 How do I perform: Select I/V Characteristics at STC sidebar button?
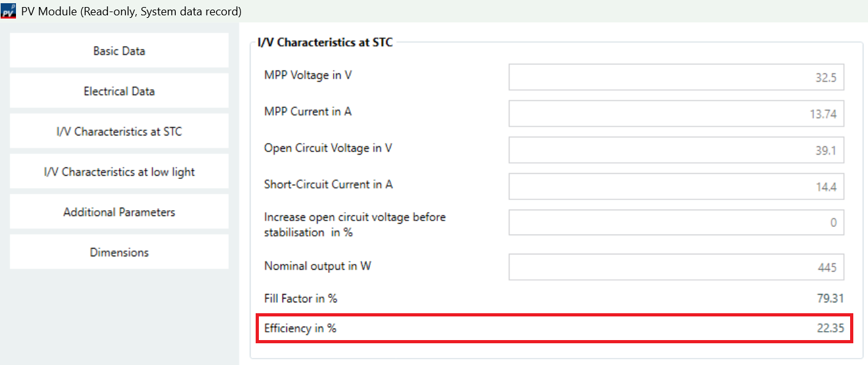(x=119, y=132)
